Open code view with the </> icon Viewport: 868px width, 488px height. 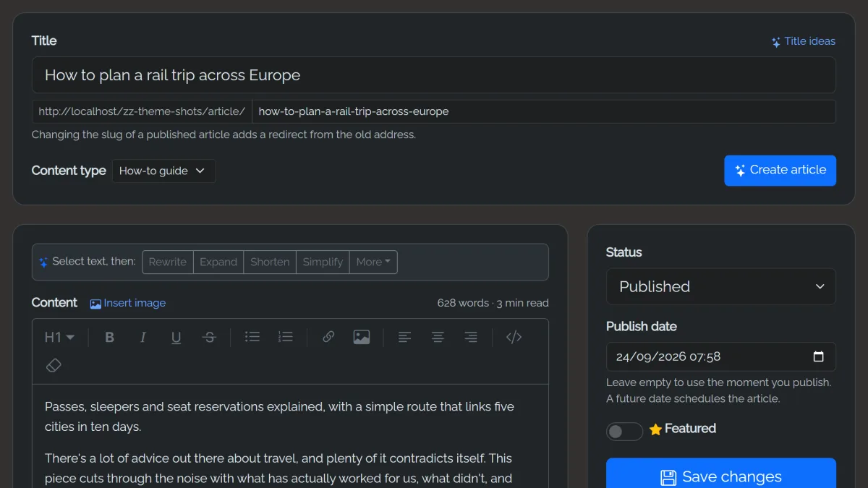pyautogui.click(x=514, y=337)
